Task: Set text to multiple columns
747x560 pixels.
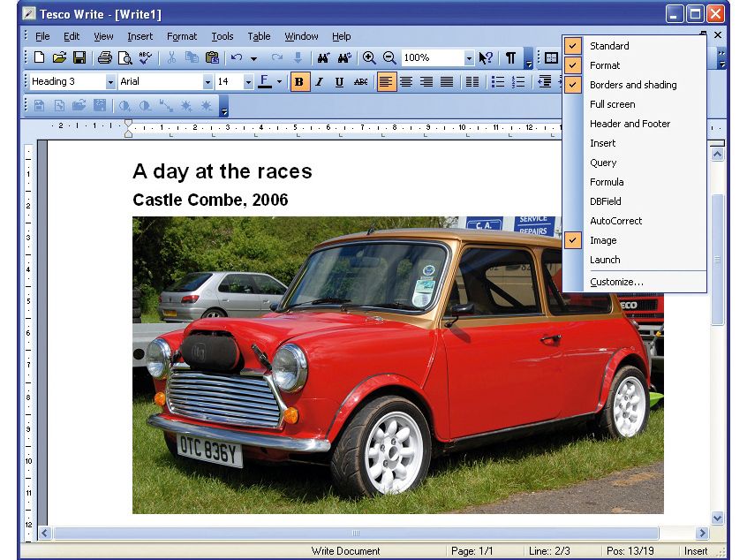Action: pos(472,82)
